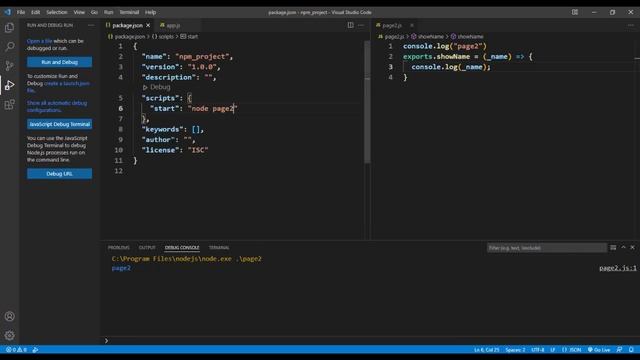Toggle the Customize Layout icon in title bar
Screen dimensions: 640x360
point(575,12)
